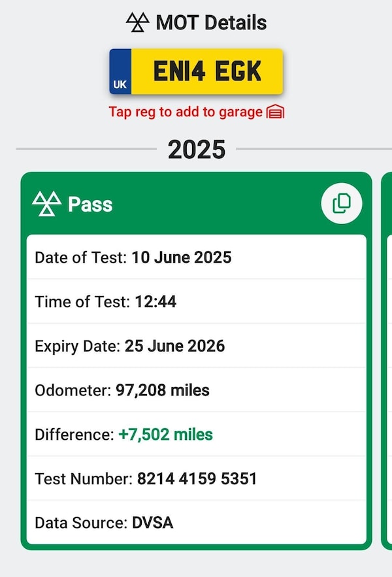
Task: Tap the copy icon on the Pass card
Action: click(x=341, y=204)
